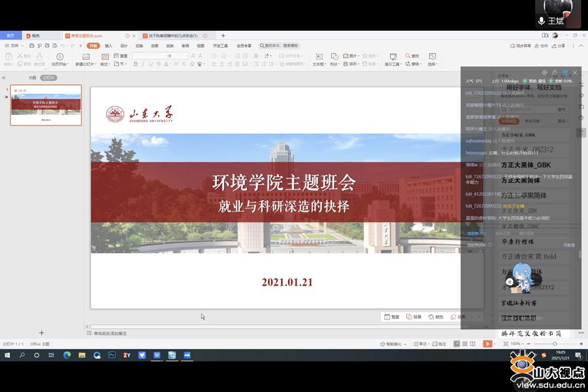
Task: Open settings gear in live stream overlay
Action: (x=545, y=73)
